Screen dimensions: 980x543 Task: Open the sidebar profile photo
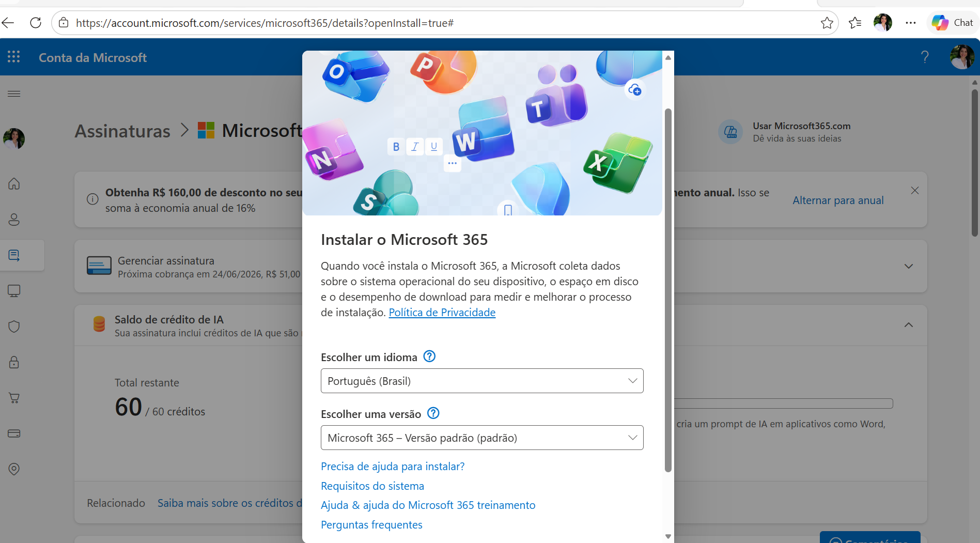click(x=14, y=138)
